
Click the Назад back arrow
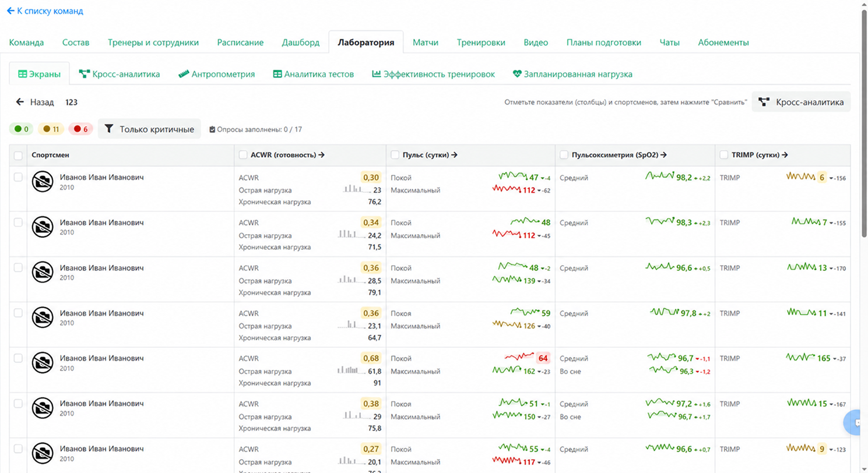35,103
